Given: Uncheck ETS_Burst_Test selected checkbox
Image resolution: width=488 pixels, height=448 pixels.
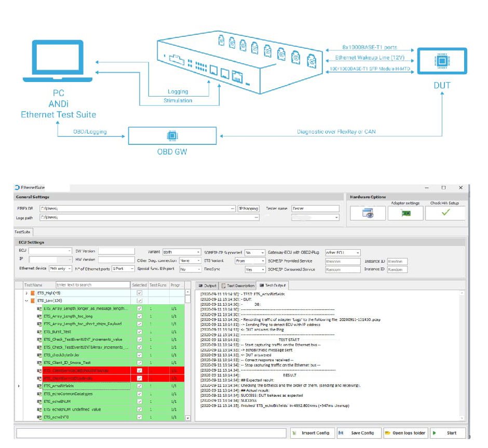Looking at the screenshot, I should (140, 332).
